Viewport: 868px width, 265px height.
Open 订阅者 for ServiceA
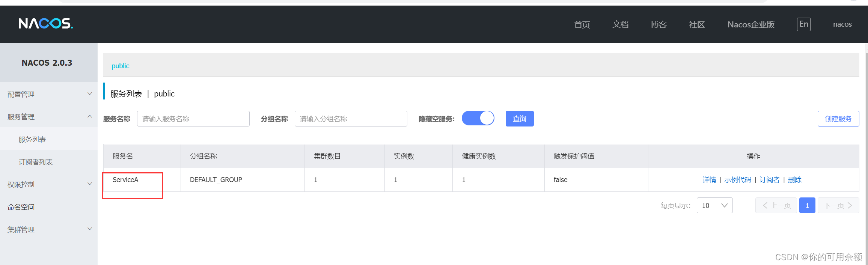coord(770,180)
